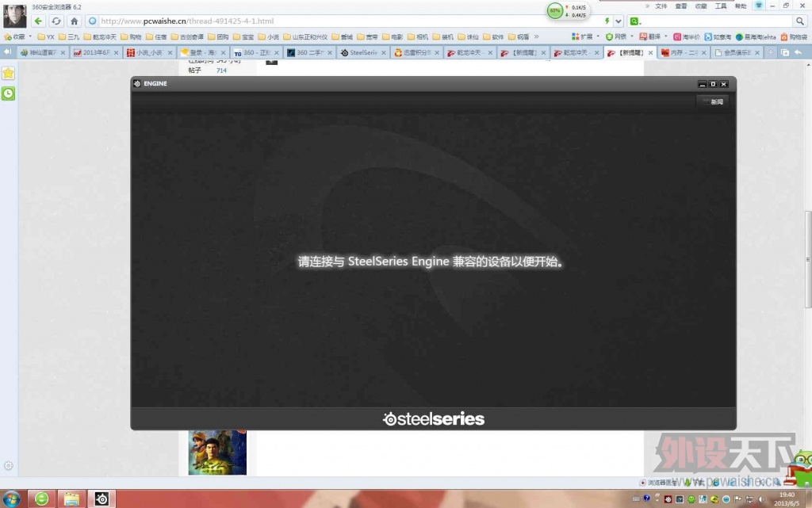Open the 小说 bookmark folder
Screen dimensions: 812x508
(x=269, y=36)
